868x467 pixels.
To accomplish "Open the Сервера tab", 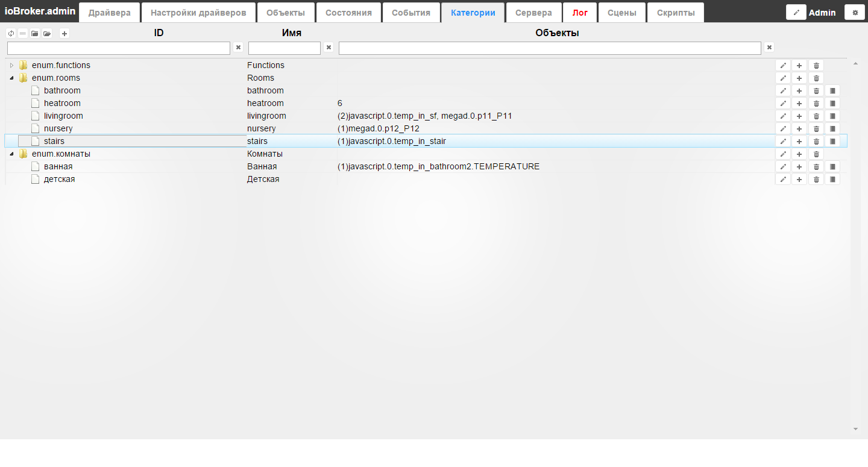I will [533, 13].
